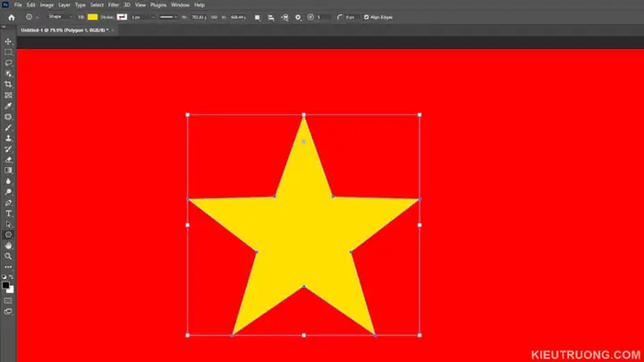The width and height of the screenshot is (644, 362).
Task: Select the Frame tool
Action: (x=8, y=96)
